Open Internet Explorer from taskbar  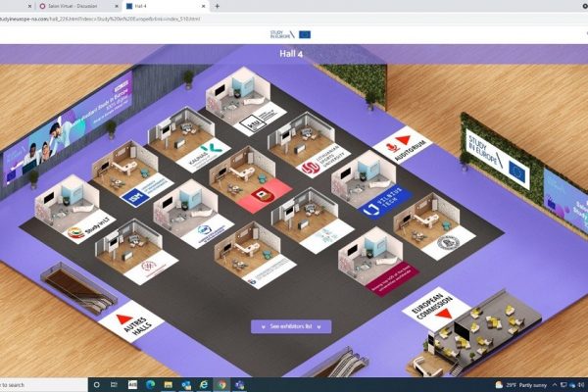204,385
